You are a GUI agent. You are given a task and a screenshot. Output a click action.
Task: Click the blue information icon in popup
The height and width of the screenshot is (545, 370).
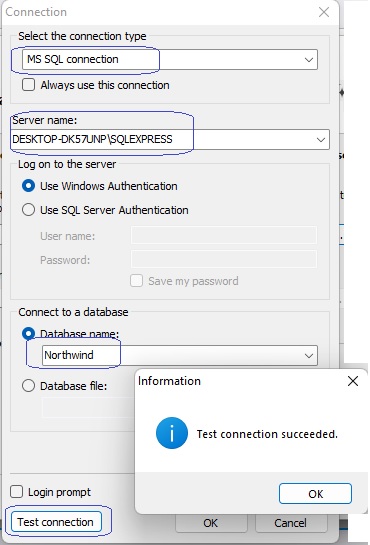point(172,433)
